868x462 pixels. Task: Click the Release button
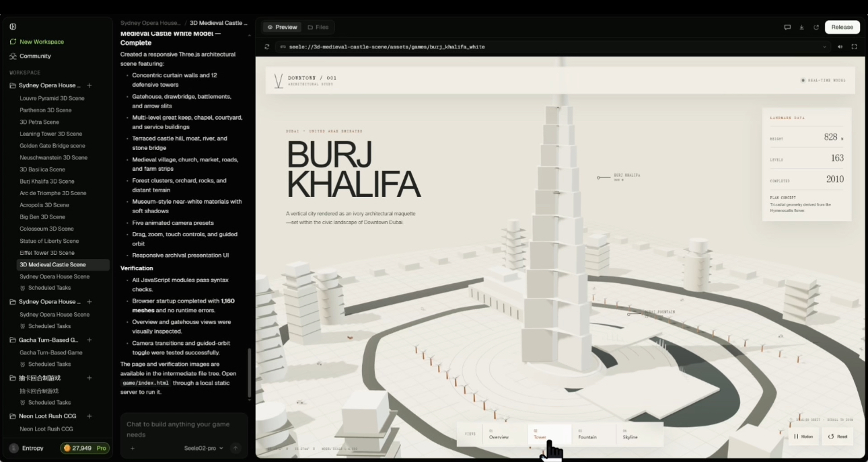click(x=842, y=28)
